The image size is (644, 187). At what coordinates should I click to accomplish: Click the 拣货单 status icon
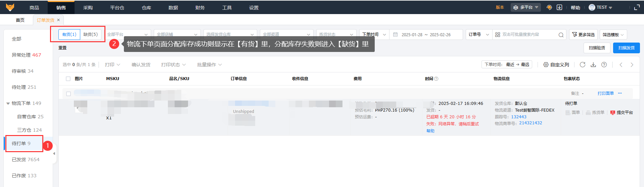click(588, 113)
